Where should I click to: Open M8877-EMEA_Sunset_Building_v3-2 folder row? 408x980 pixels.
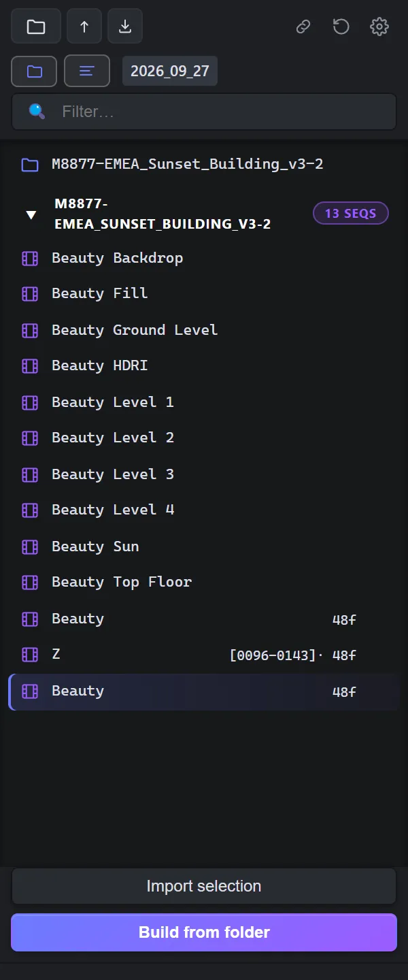pyautogui.click(x=204, y=164)
